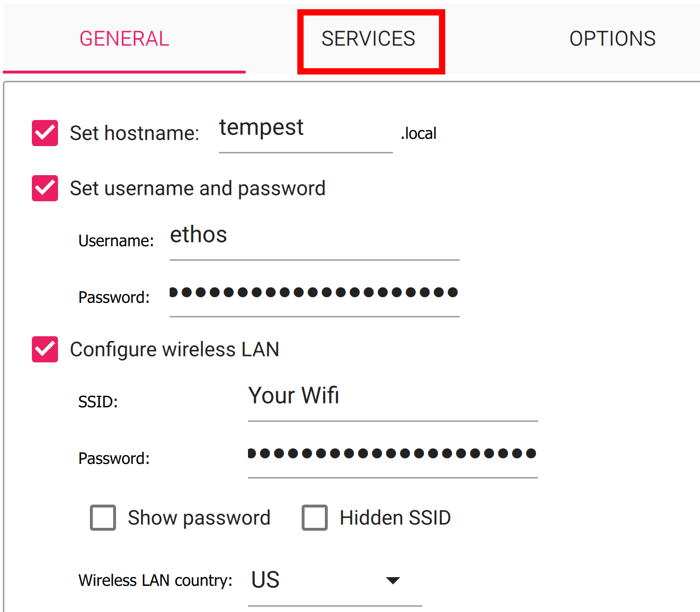Open the SERVICES tab
The width and height of the screenshot is (700, 612).
pyautogui.click(x=368, y=39)
